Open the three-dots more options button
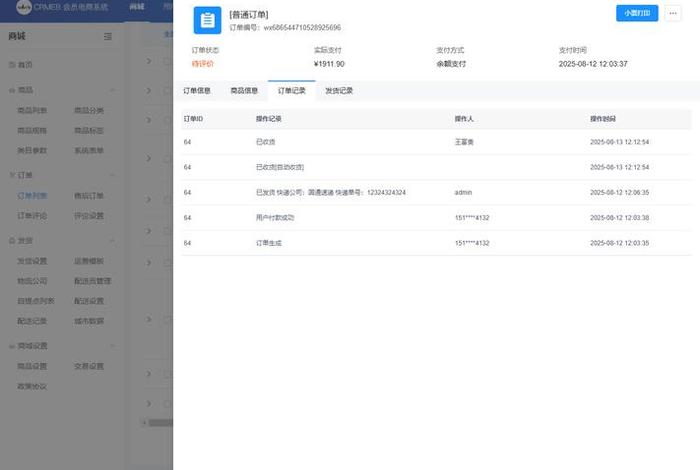 pyautogui.click(x=673, y=13)
